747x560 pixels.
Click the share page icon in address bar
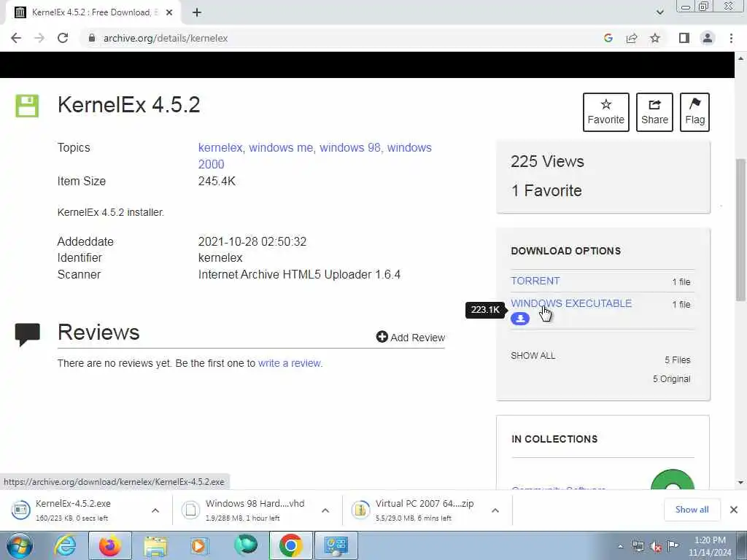click(x=632, y=38)
